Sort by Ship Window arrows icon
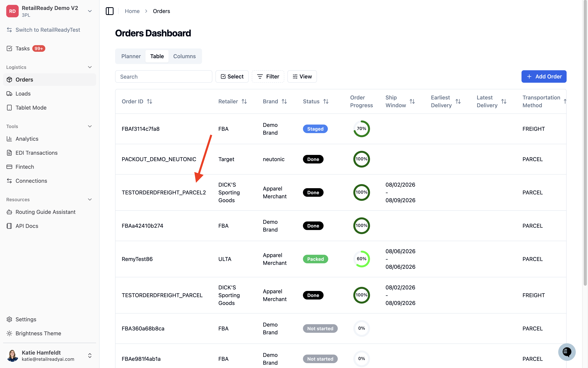 [412, 101]
